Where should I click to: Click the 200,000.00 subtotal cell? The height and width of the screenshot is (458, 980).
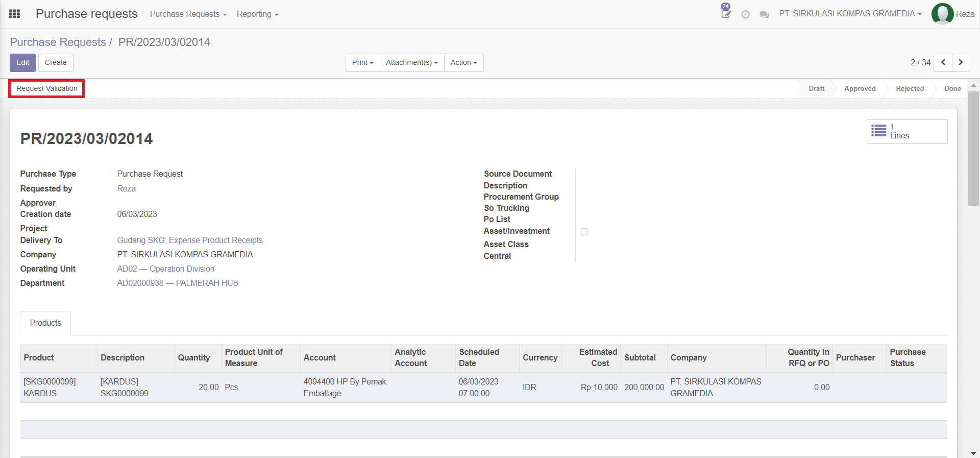(x=644, y=388)
